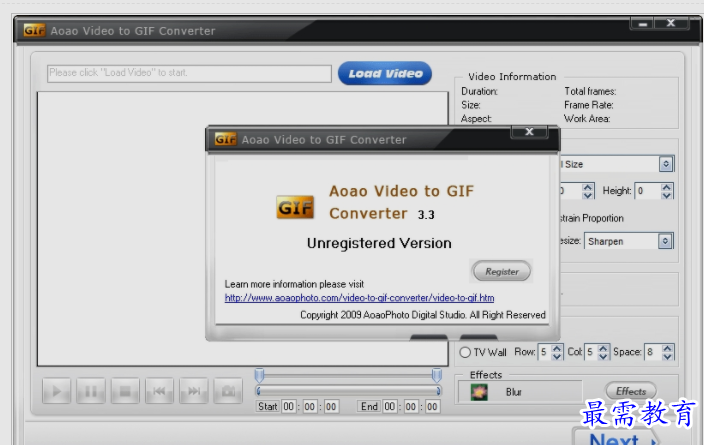Open the aoaophoto.com video-to-gif link
704x445 pixels.
click(x=359, y=298)
